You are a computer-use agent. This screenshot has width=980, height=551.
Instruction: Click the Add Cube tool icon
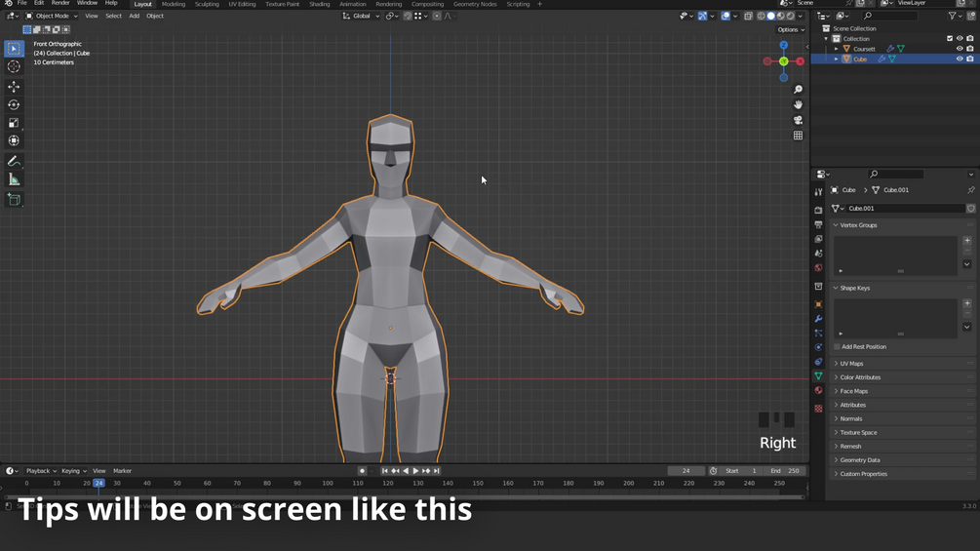[14, 199]
